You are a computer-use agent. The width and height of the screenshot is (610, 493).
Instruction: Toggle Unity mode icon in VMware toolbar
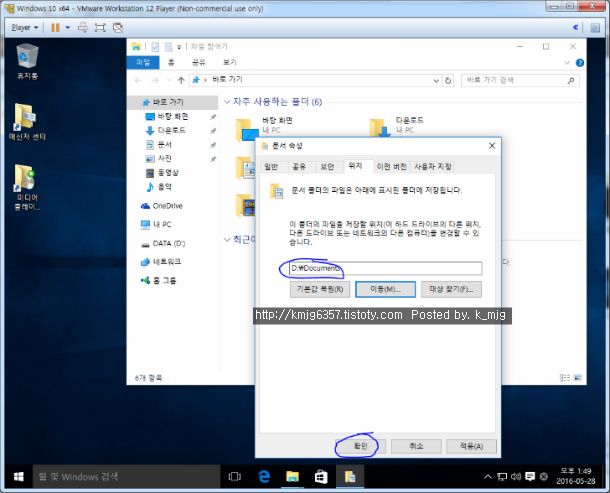(x=117, y=28)
